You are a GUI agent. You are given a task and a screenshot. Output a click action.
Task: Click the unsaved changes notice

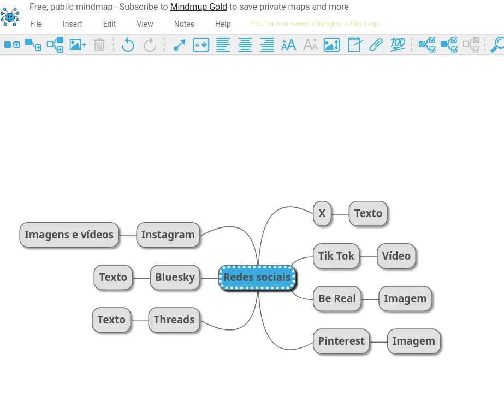point(315,23)
